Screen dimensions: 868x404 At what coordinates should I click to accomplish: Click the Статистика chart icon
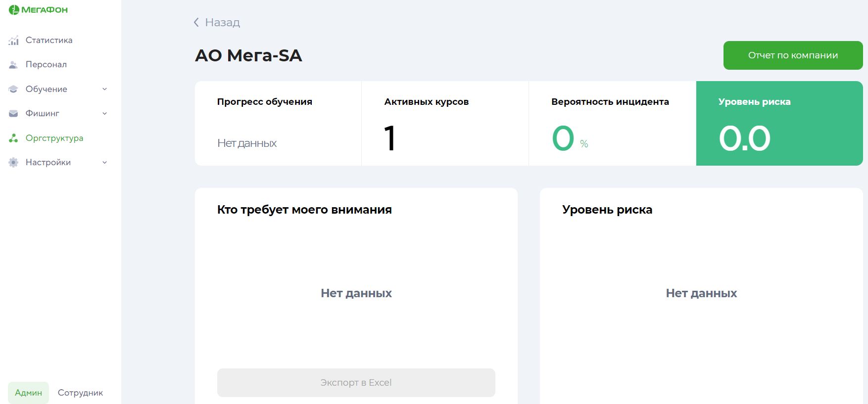coord(13,41)
